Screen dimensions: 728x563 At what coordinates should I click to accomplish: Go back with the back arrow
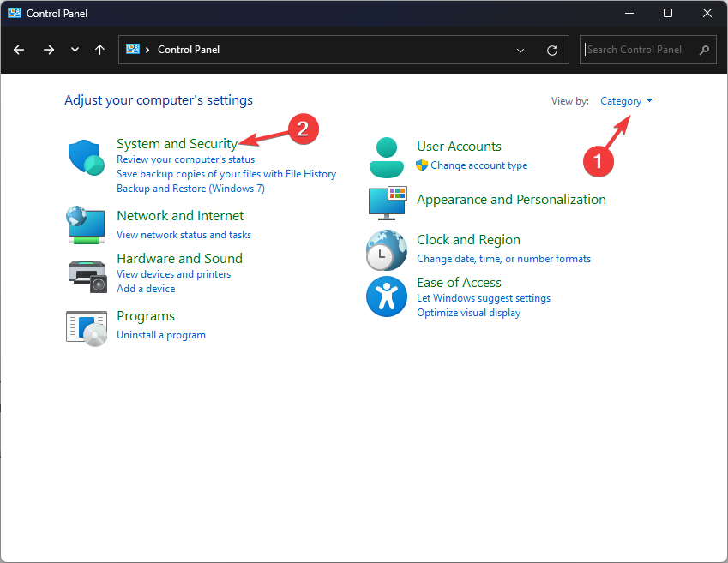(19, 50)
